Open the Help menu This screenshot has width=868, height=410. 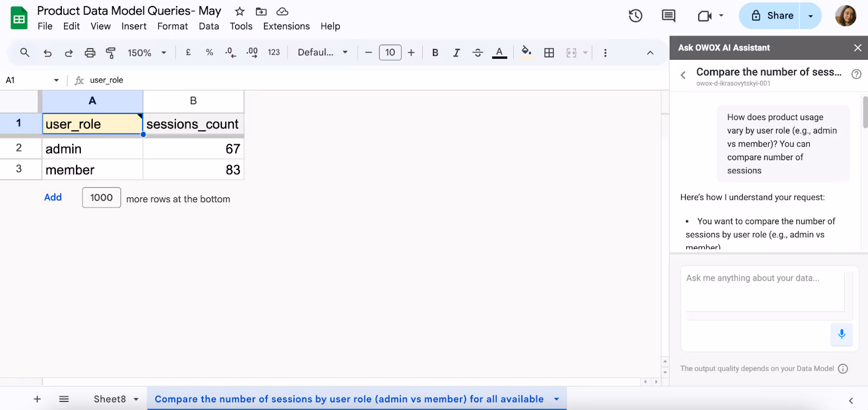330,26
